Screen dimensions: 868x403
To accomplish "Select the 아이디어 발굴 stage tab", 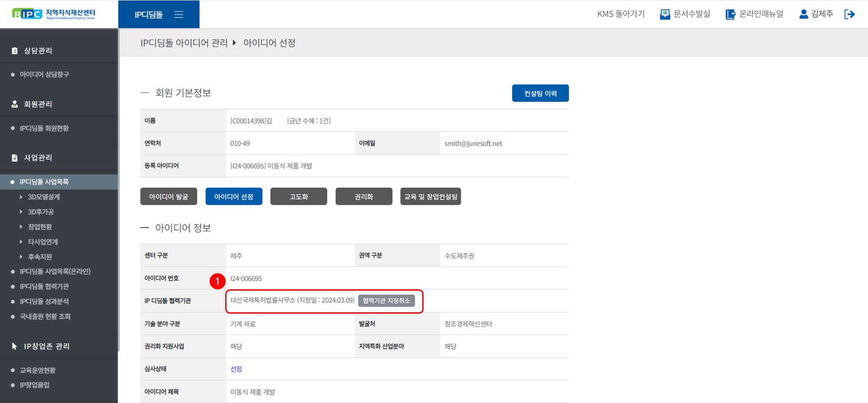I will click(168, 197).
